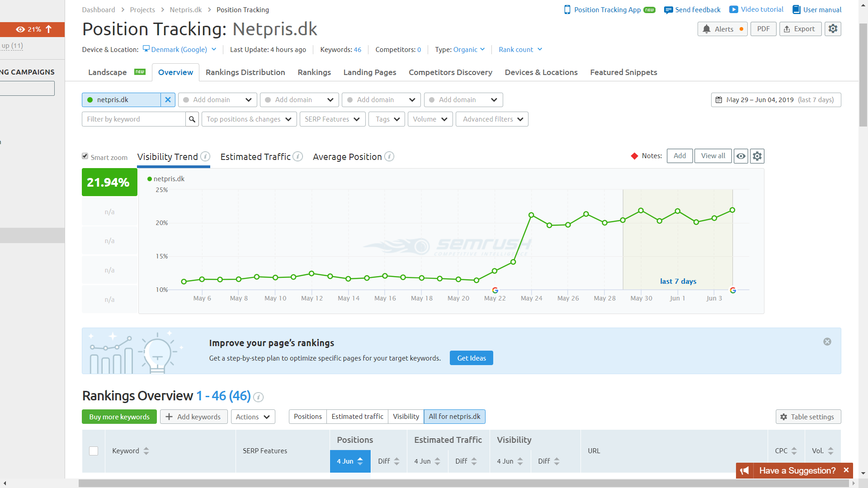Toggle the Smart zoom checkbox
Image resolution: width=868 pixels, height=488 pixels.
click(x=85, y=156)
